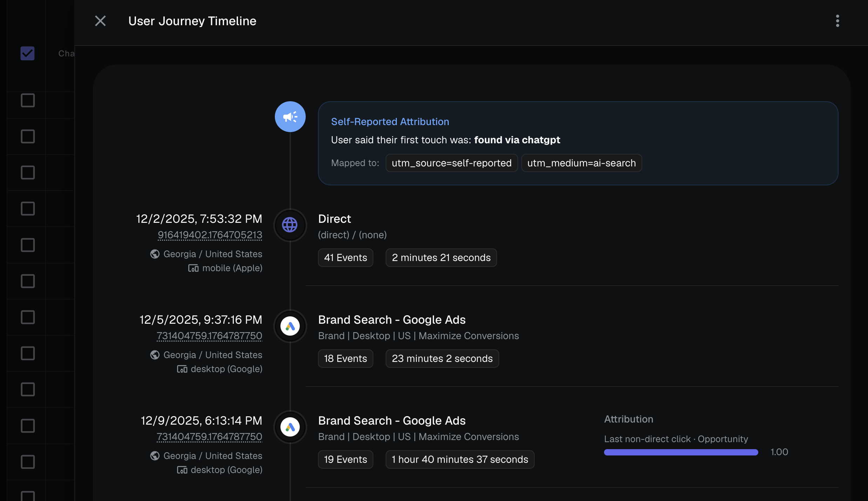Viewport: 868px width, 501px height.
Task: Click the utm_medium=ai-search tag
Action: click(x=581, y=163)
